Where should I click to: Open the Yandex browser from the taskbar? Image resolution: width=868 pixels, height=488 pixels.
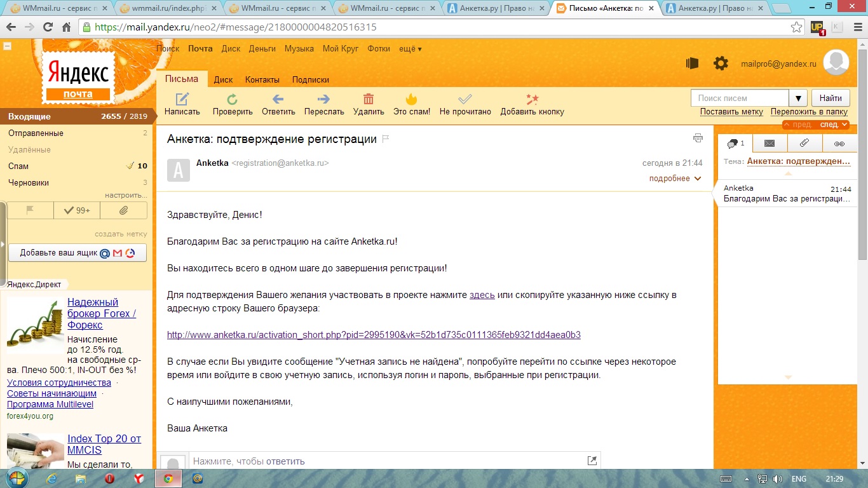click(139, 478)
